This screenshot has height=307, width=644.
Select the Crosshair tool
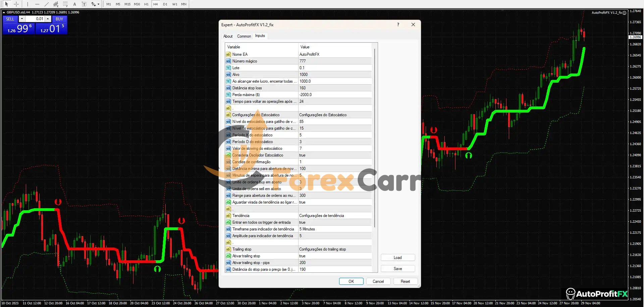point(16,4)
